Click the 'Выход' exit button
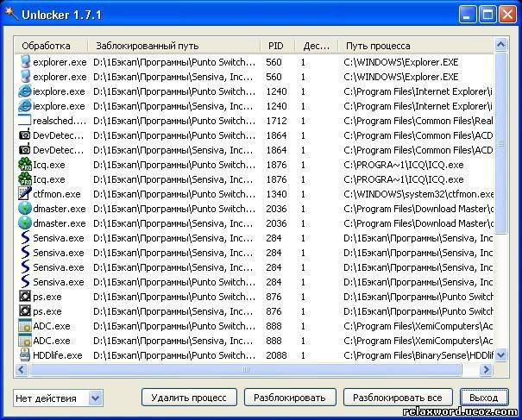The height and width of the screenshot is (420, 522). point(484,398)
